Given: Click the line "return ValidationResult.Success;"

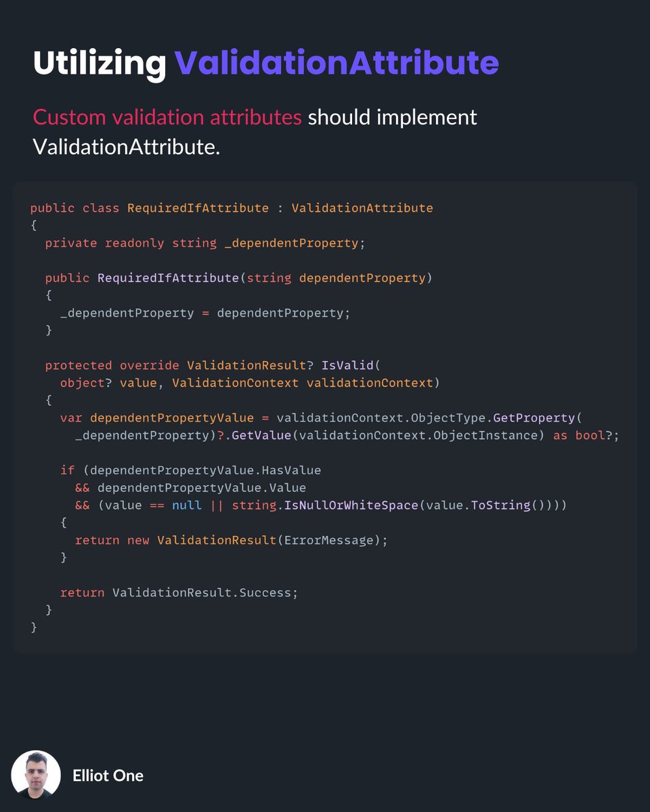Looking at the screenshot, I should click(179, 593).
